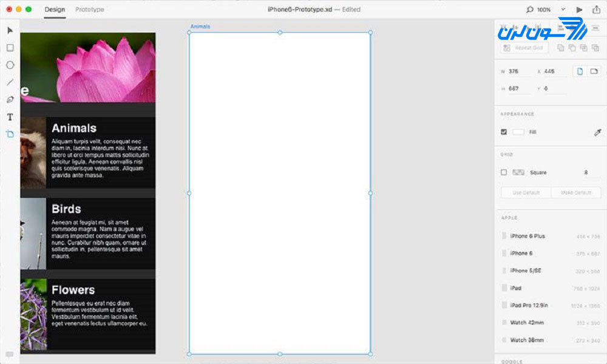The width and height of the screenshot is (607, 364).
Task: Select the Pen tool
Action: point(9,99)
